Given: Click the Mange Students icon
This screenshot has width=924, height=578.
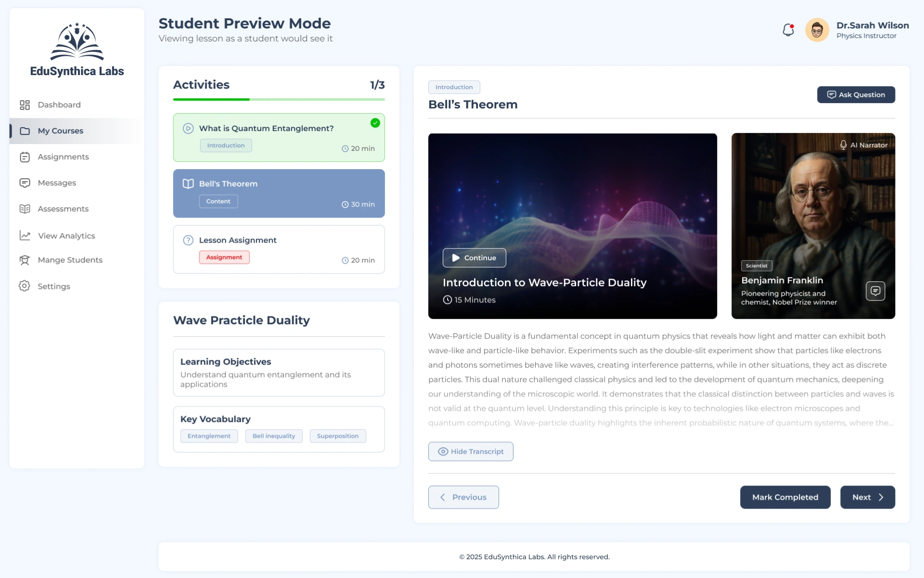Looking at the screenshot, I should (x=25, y=260).
